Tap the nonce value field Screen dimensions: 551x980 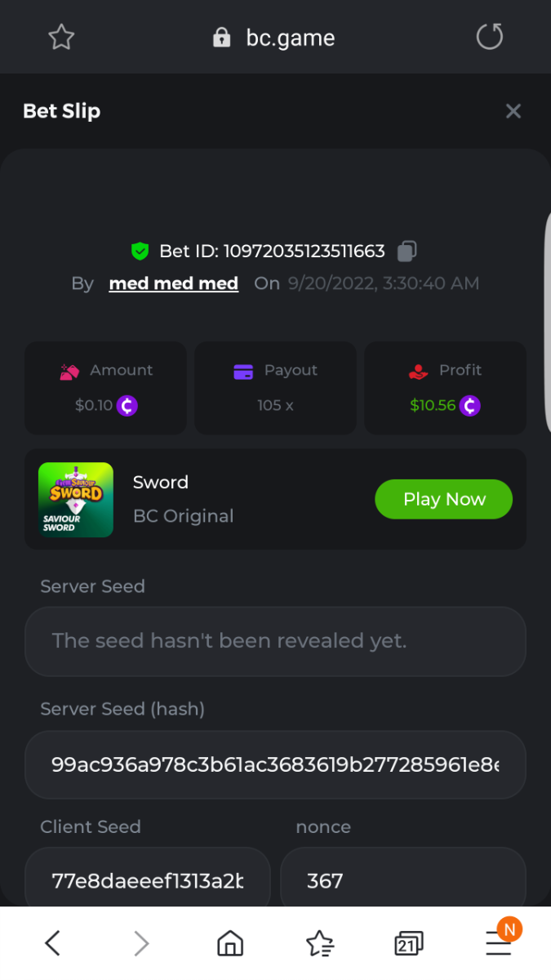[402, 880]
